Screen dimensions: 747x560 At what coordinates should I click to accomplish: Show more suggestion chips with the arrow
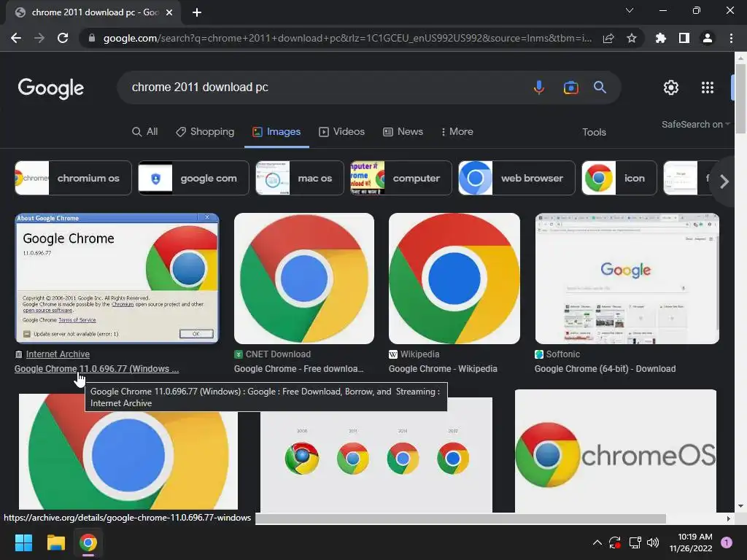coord(724,182)
